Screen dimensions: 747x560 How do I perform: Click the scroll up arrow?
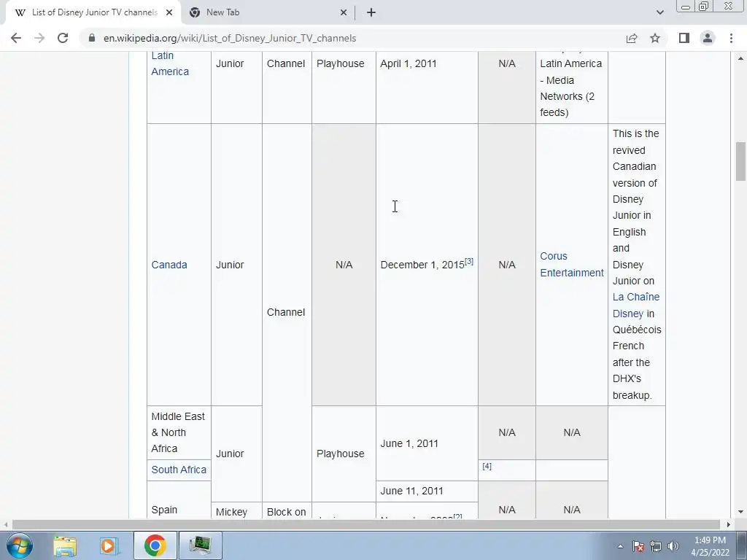point(740,58)
